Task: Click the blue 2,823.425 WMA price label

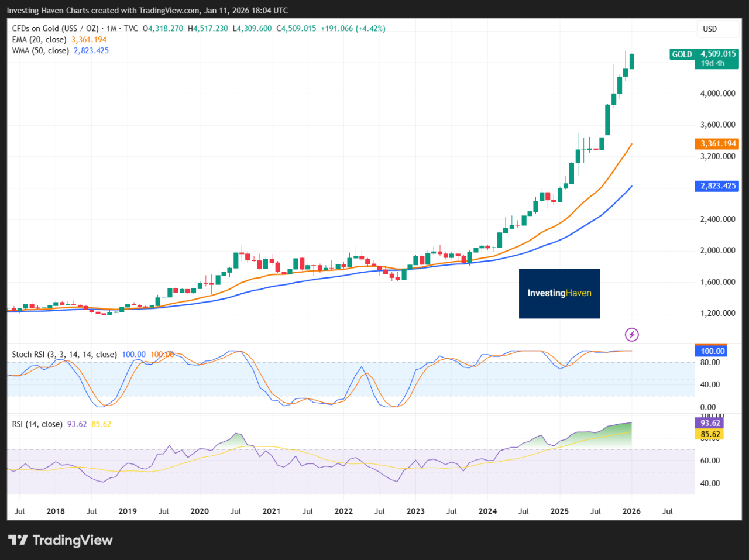Action: point(718,186)
